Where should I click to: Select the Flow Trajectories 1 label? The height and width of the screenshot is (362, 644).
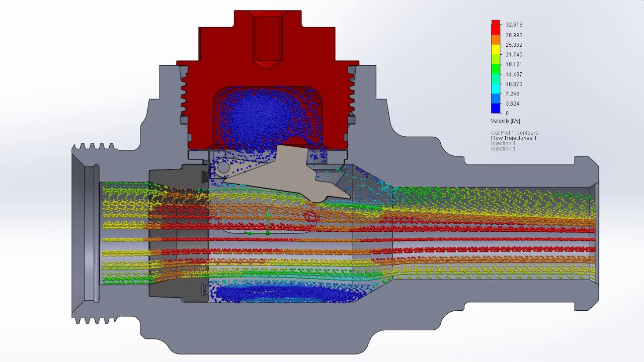coord(514,138)
